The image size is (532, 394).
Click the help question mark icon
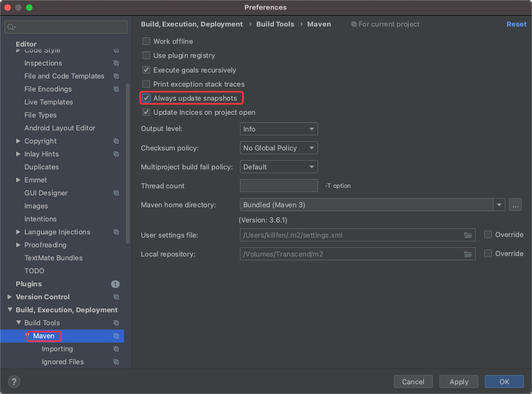[x=14, y=382]
